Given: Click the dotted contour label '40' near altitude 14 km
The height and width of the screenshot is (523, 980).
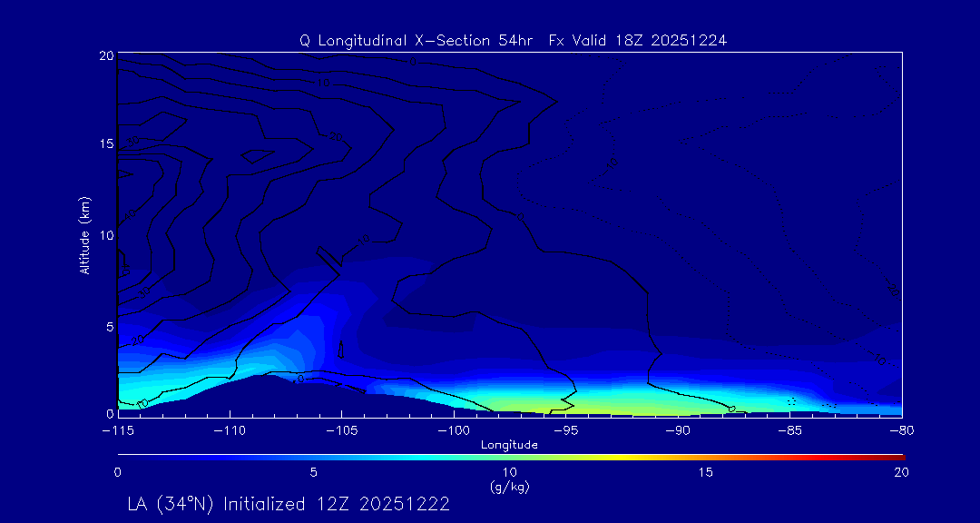Looking at the screenshot, I should (612, 164).
